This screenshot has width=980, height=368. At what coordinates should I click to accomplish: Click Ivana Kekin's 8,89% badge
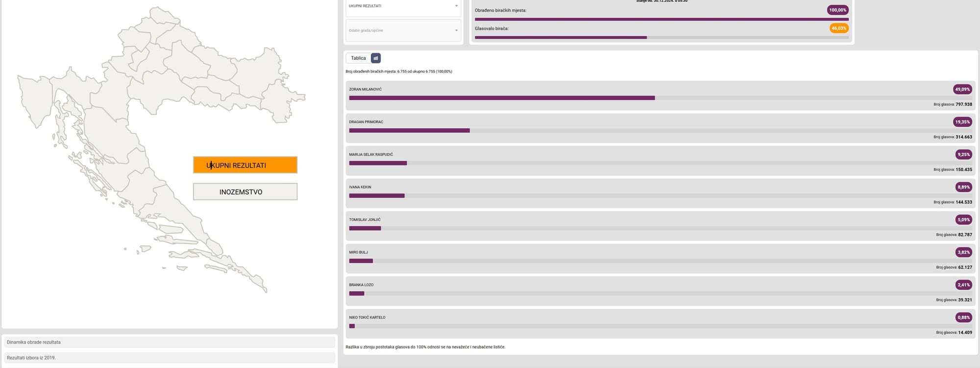pos(963,187)
